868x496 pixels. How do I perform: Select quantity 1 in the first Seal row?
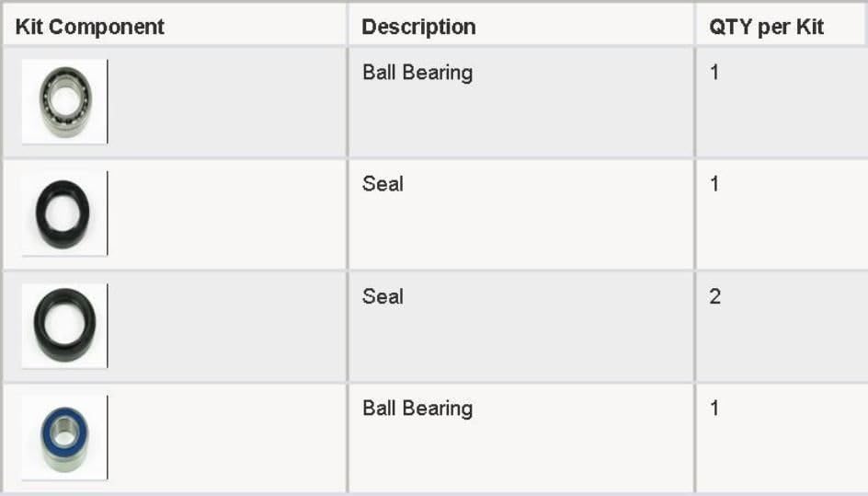coord(714,184)
